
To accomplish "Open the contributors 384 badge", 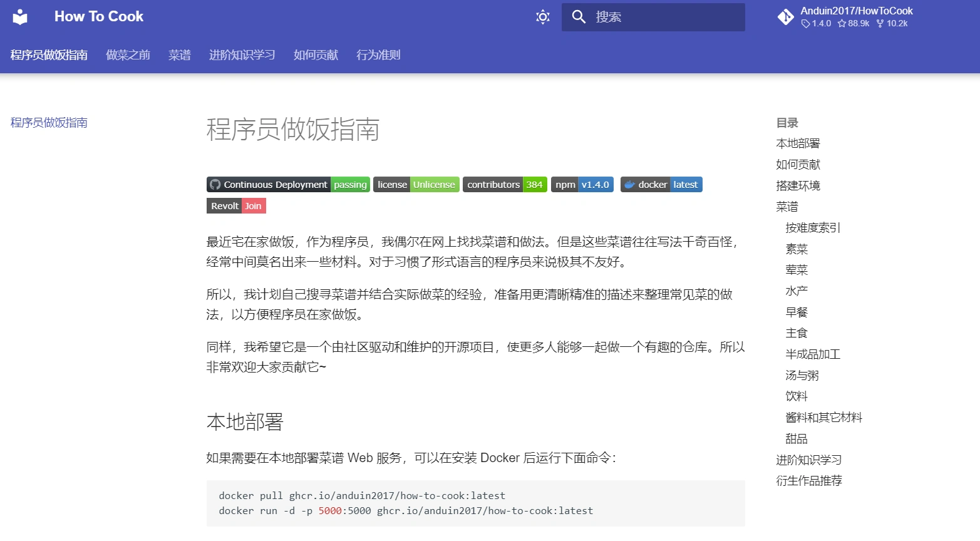I will 505,185.
